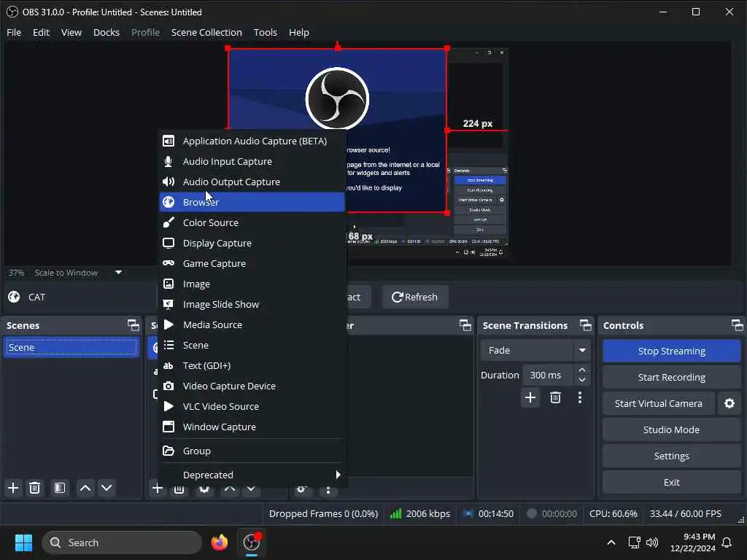Move the scene down
The image size is (747, 560).
coord(107,488)
